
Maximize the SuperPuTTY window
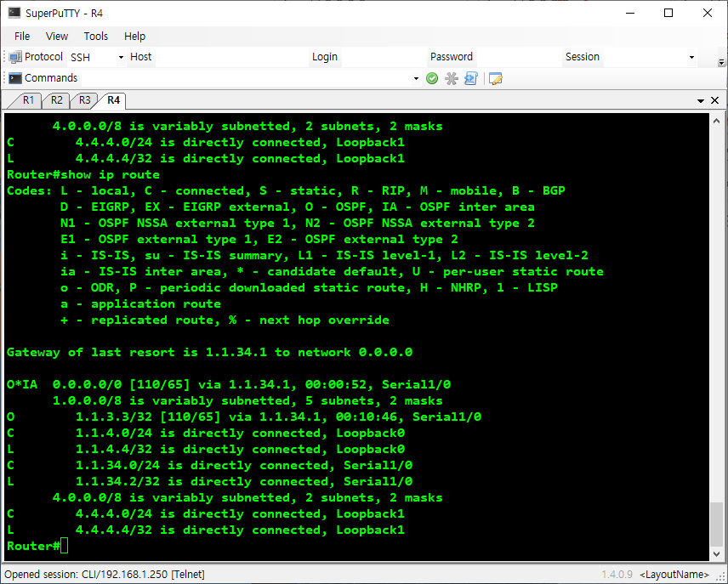pos(668,13)
